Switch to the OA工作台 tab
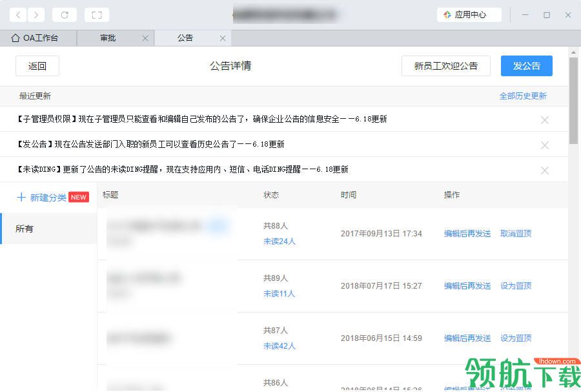The image size is (581, 392). pyautogui.click(x=38, y=38)
